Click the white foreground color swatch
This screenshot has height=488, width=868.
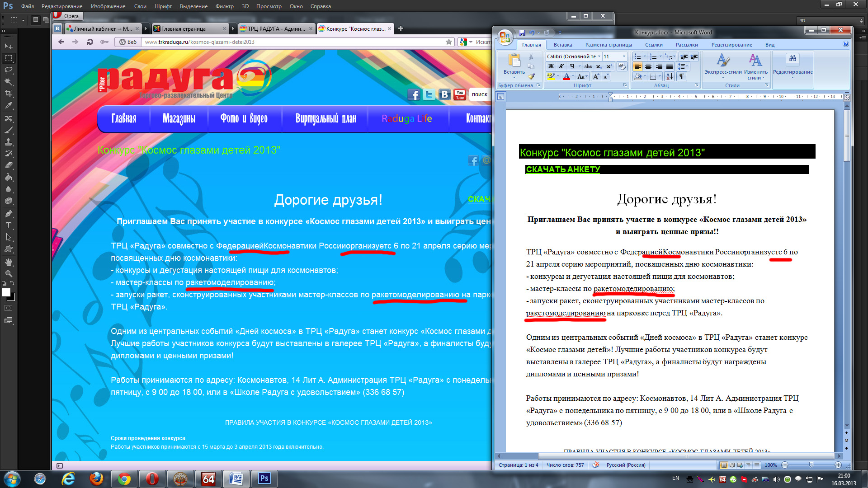pyautogui.click(x=6, y=292)
